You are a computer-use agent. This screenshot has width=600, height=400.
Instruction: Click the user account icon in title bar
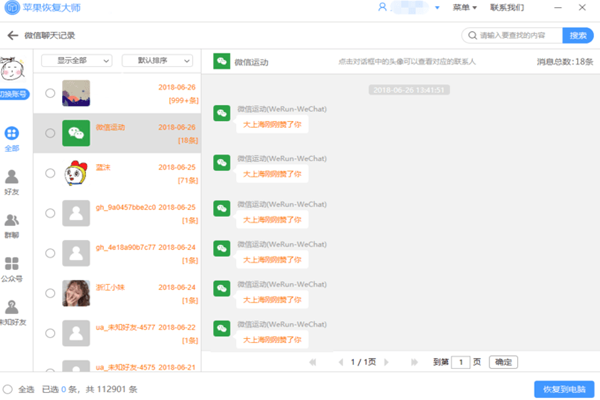383,8
